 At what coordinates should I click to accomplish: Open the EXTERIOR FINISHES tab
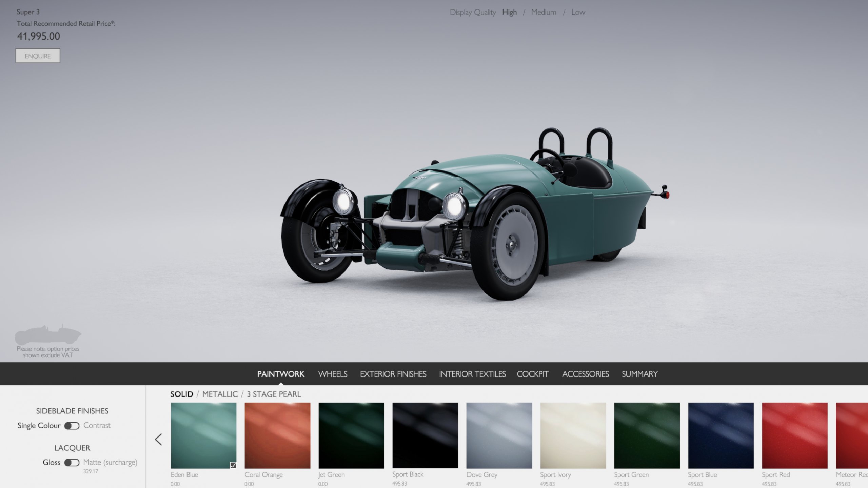pos(394,374)
